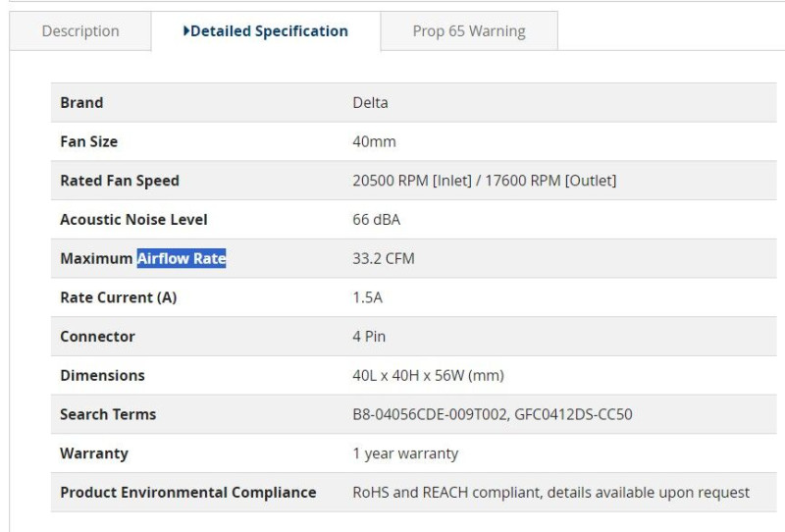Click the B8-04056CDE-009T002 search terms text
This screenshot has height=532, width=785.
coord(431,414)
